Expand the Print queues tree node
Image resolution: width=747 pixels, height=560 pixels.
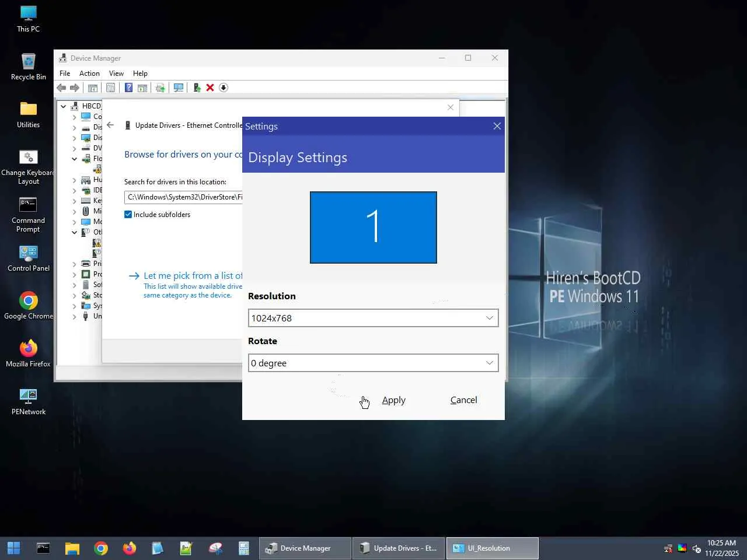click(74, 264)
